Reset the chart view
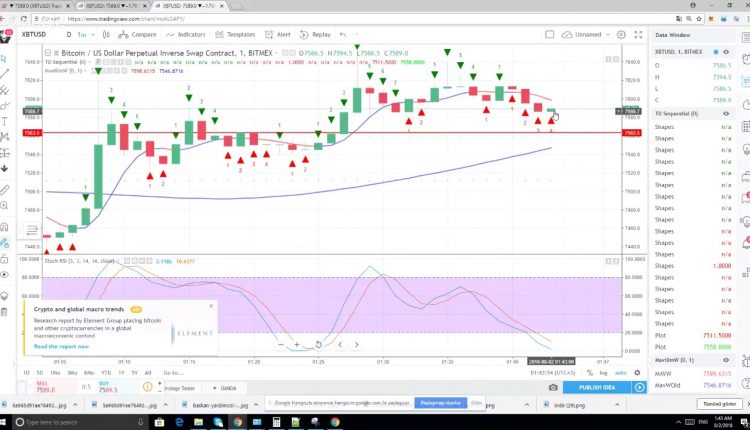 pos(319,344)
